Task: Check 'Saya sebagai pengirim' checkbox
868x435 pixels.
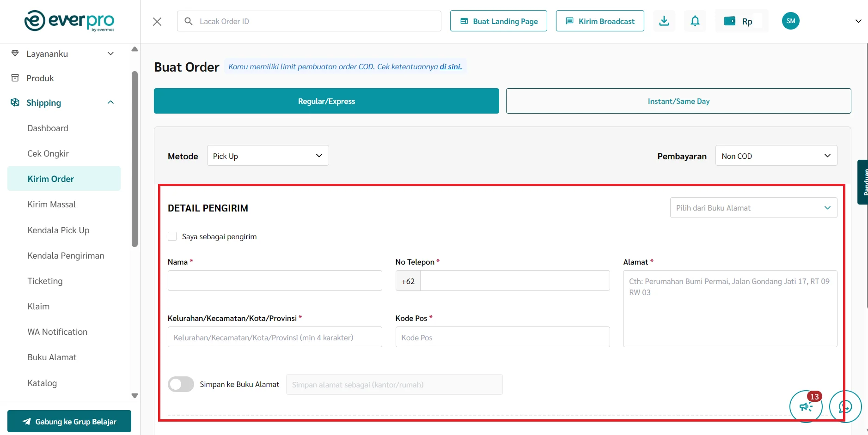Action: point(172,236)
